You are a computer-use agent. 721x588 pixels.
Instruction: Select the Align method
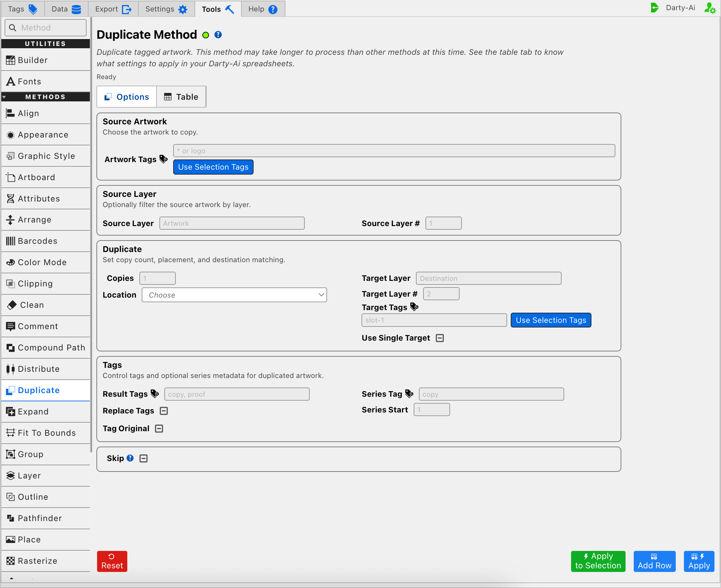coord(45,114)
